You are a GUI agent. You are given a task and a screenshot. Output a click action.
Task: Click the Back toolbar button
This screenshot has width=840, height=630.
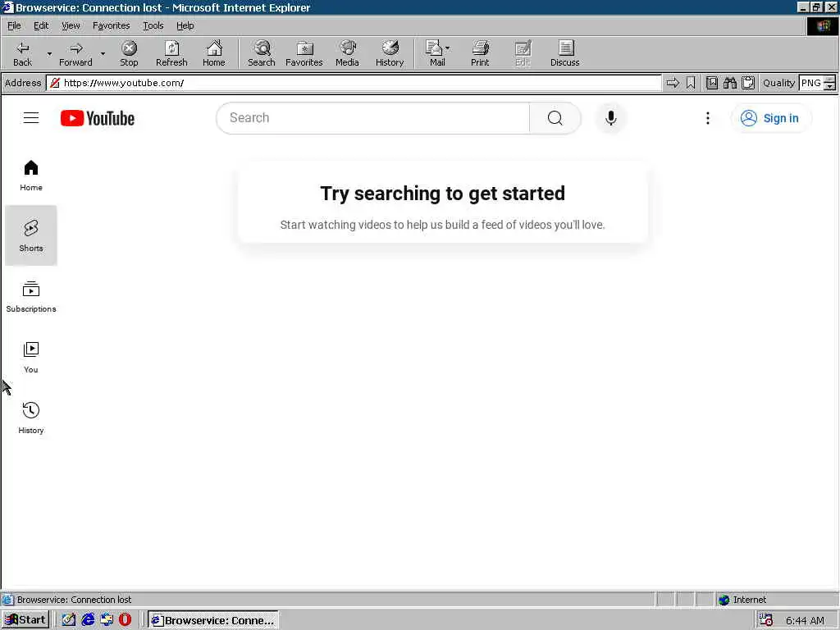point(22,53)
